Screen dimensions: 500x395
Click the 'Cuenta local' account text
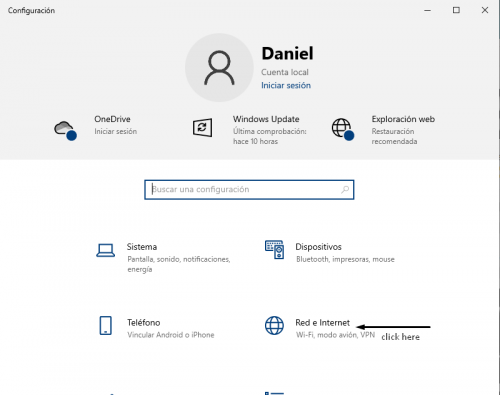(x=285, y=72)
